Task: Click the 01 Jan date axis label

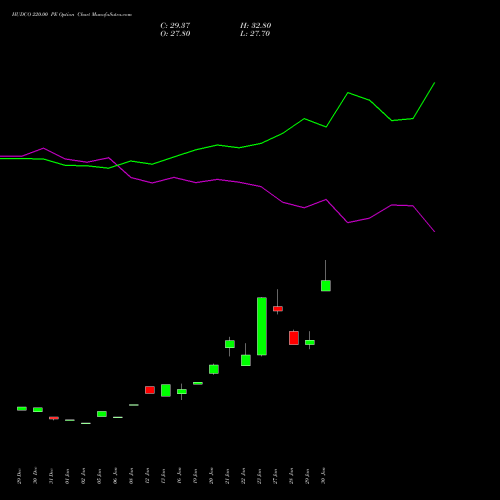Action: (67, 476)
